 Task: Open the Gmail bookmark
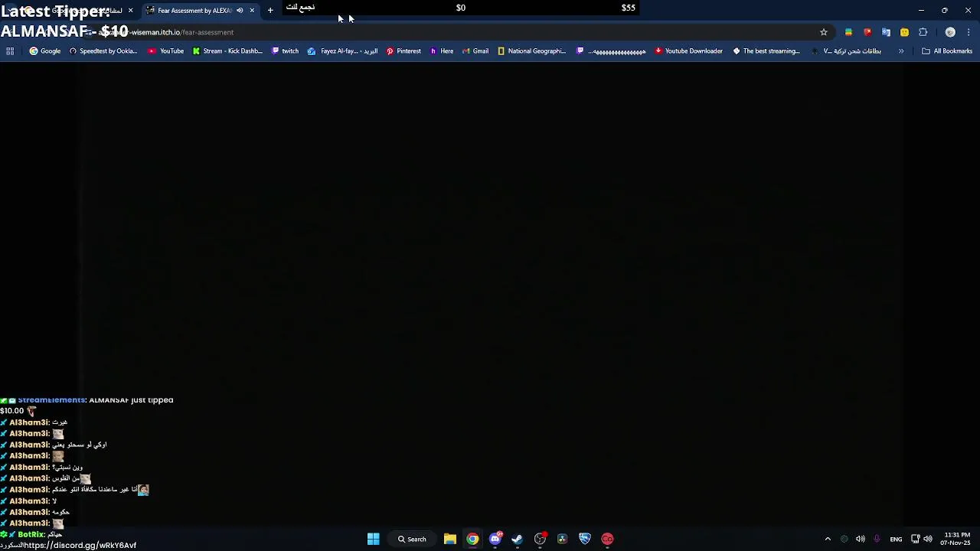point(475,51)
